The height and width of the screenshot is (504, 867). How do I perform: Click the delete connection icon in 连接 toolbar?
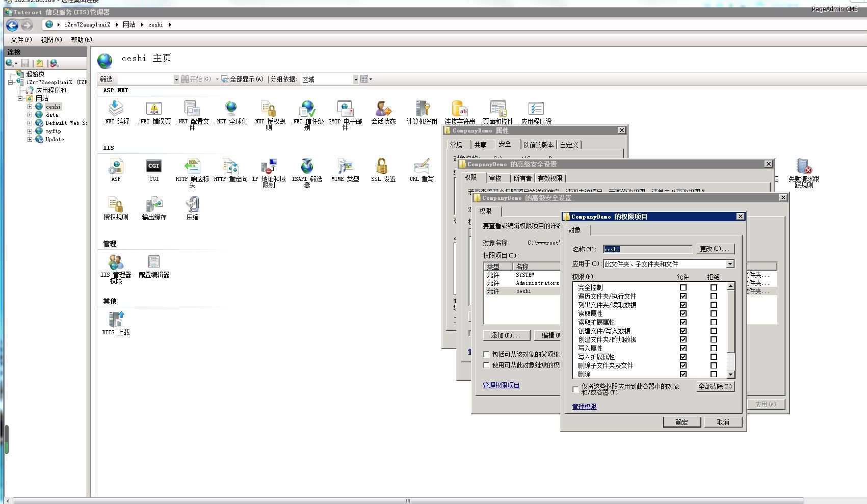[x=54, y=63]
